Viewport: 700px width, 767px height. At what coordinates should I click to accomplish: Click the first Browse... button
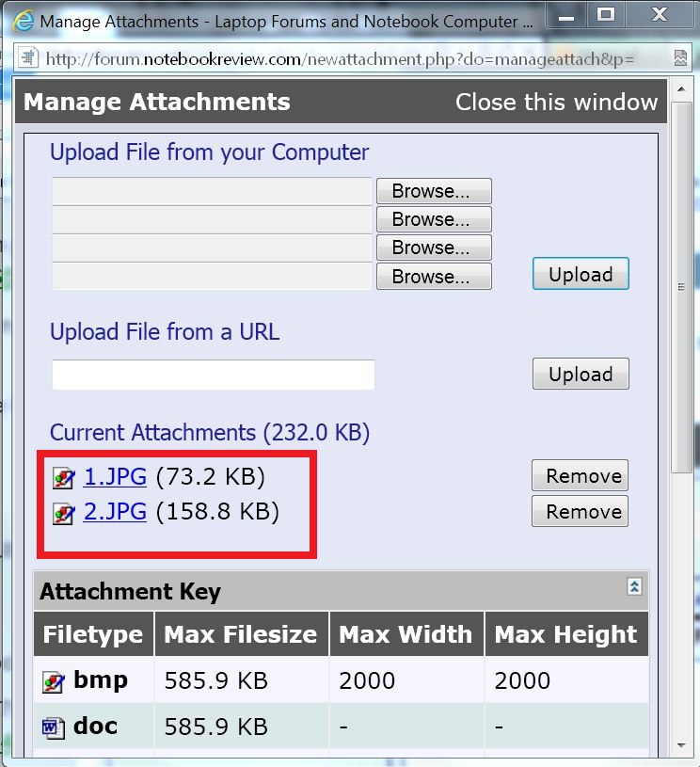pyautogui.click(x=434, y=191)
